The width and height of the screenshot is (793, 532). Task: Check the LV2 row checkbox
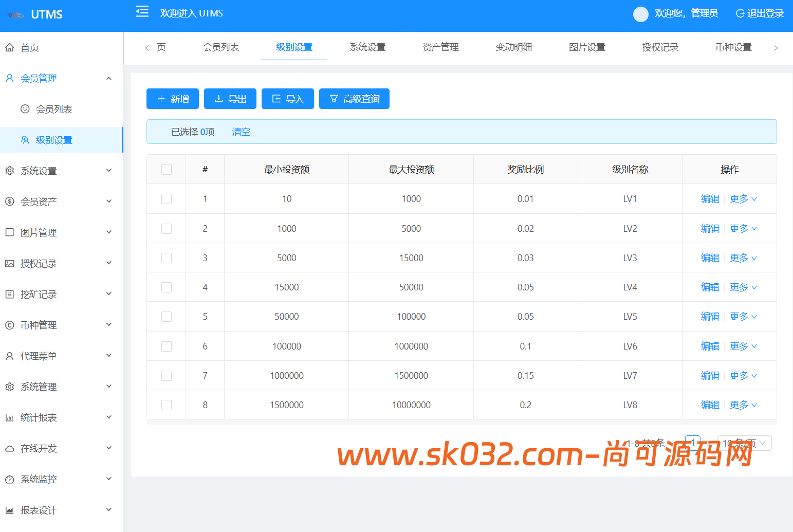tap(167, 229)
